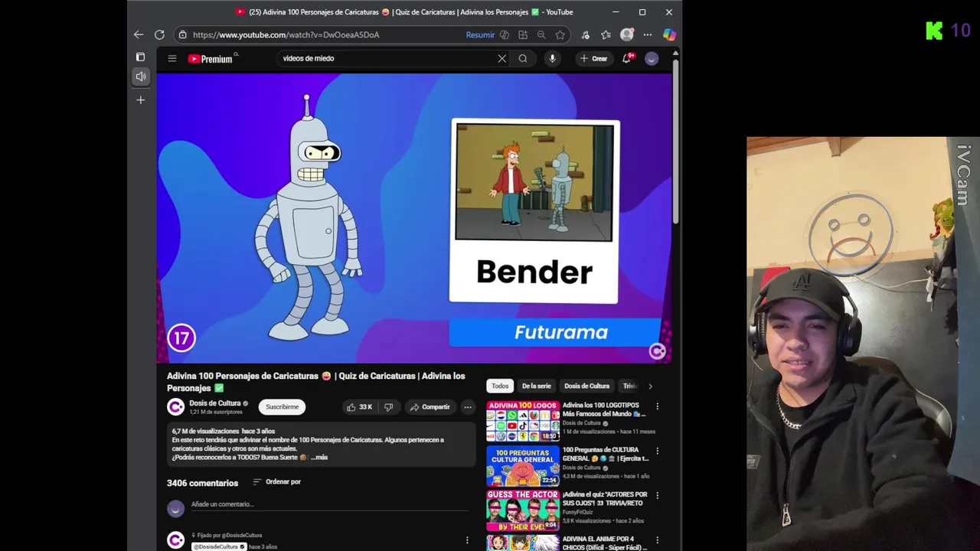Click the zoom magnifier icon in address bar

541,34
